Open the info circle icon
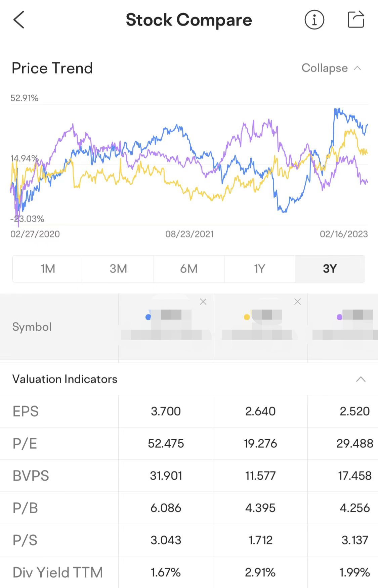This screenshot has height=588, width=378. coord(314,20)
